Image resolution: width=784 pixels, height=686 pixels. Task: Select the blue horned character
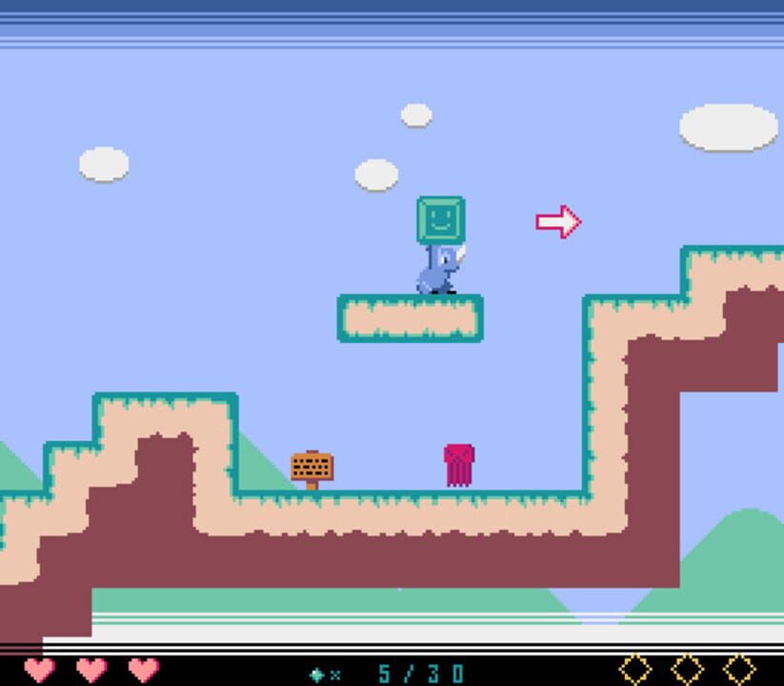click(439, 270)
